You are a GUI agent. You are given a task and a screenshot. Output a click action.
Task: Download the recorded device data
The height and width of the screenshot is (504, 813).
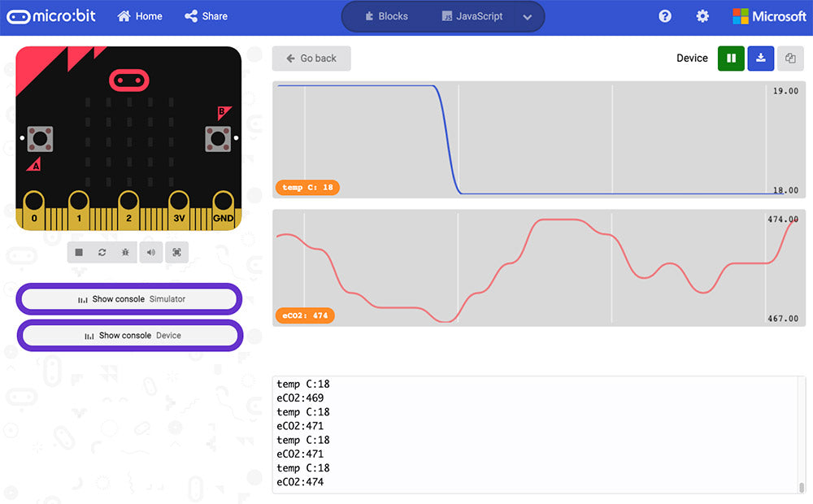coord(761,58)
